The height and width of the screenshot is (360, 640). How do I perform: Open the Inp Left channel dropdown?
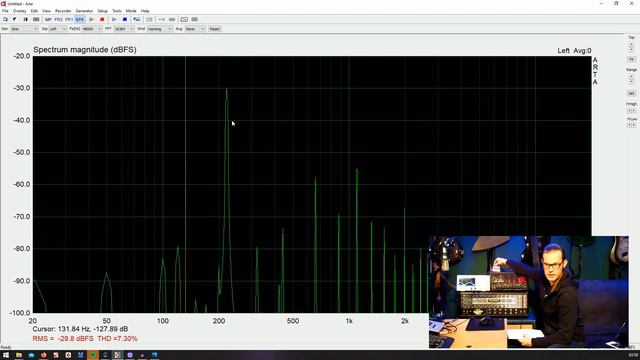[58, 29]
